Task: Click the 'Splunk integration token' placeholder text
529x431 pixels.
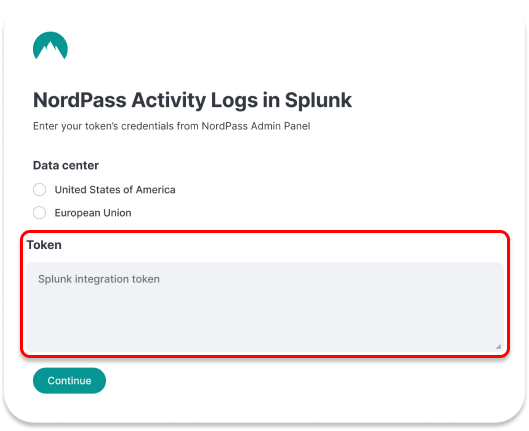Action: pyautogui.click(x=99, y=279)
